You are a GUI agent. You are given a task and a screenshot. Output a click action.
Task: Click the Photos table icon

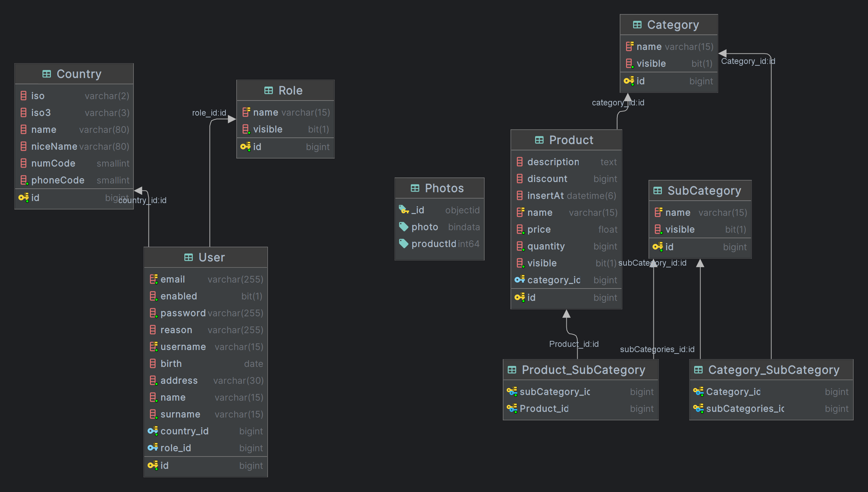tap(415, 188)
